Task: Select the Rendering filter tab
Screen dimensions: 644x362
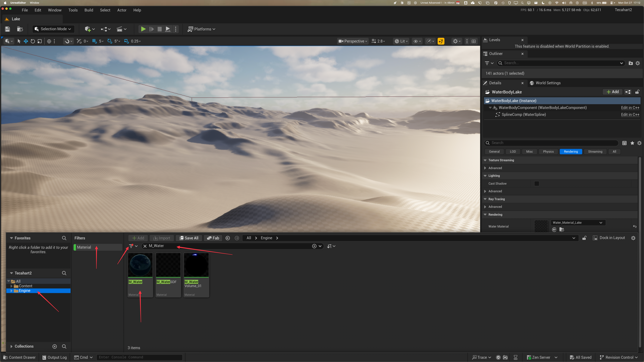Action: [x=571, y=152]
